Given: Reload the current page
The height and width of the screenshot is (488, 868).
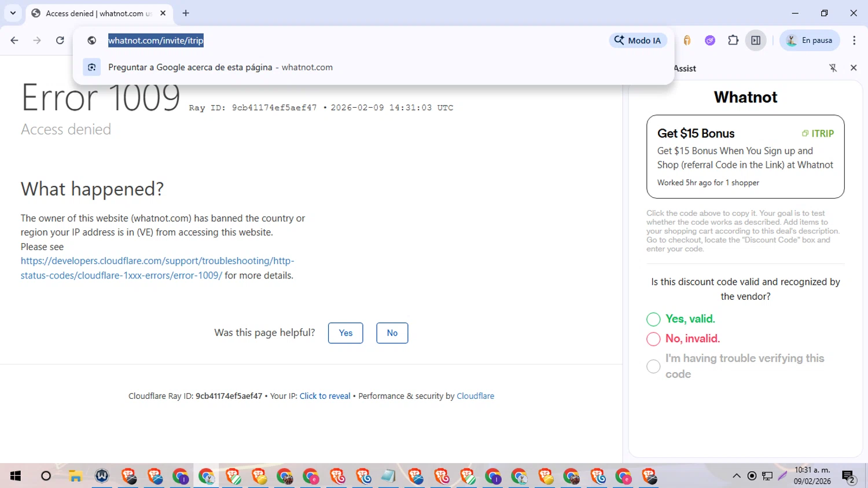Looking at the screenshot, I should coord(60,41).
